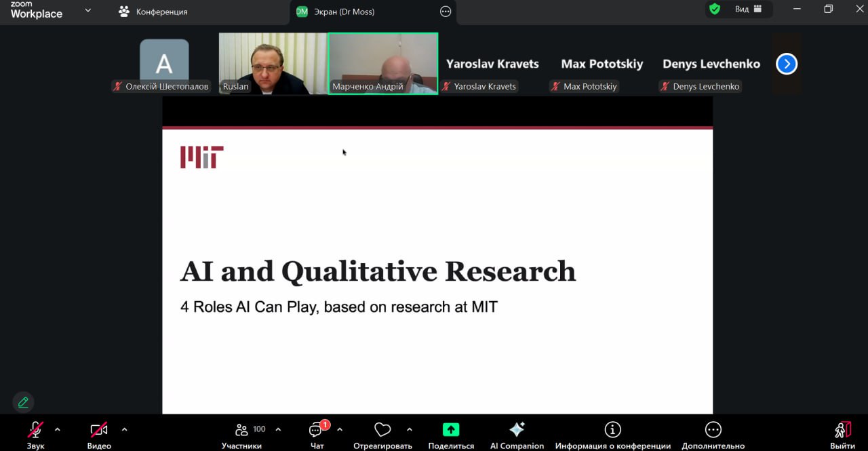Share screen with the green Поделиться button
Screen dimensions: 868x451
(451, 434)
